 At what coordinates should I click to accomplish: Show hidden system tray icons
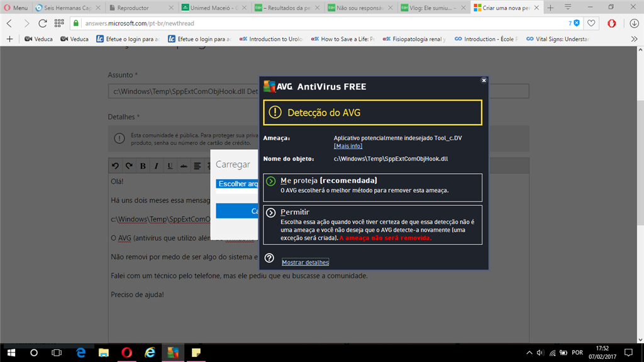529,353
